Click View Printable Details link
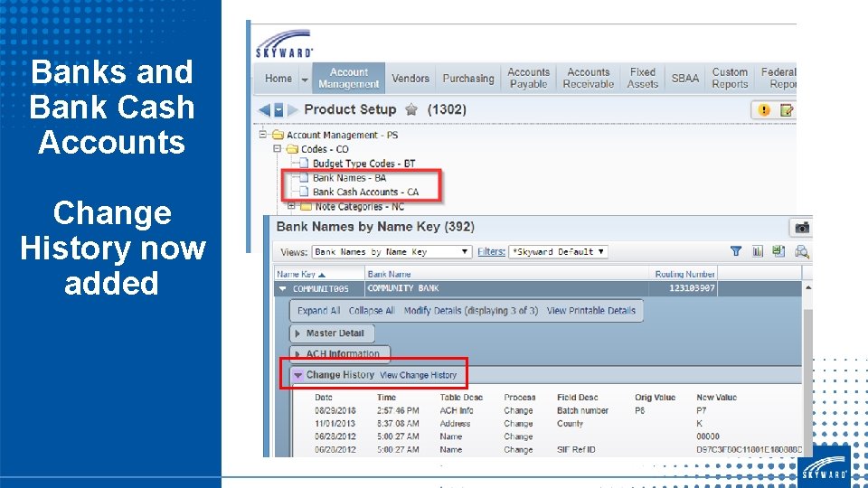This screenshot has width=868, height=488. pyautogui.click(x=590, y=310)
